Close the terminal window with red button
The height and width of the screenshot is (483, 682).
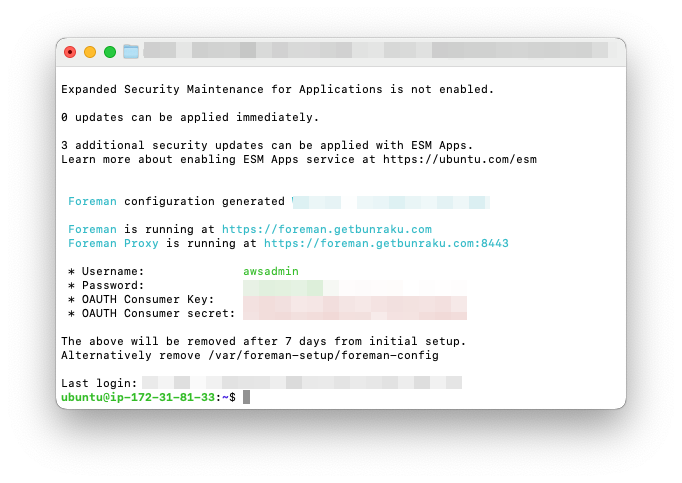70,52
